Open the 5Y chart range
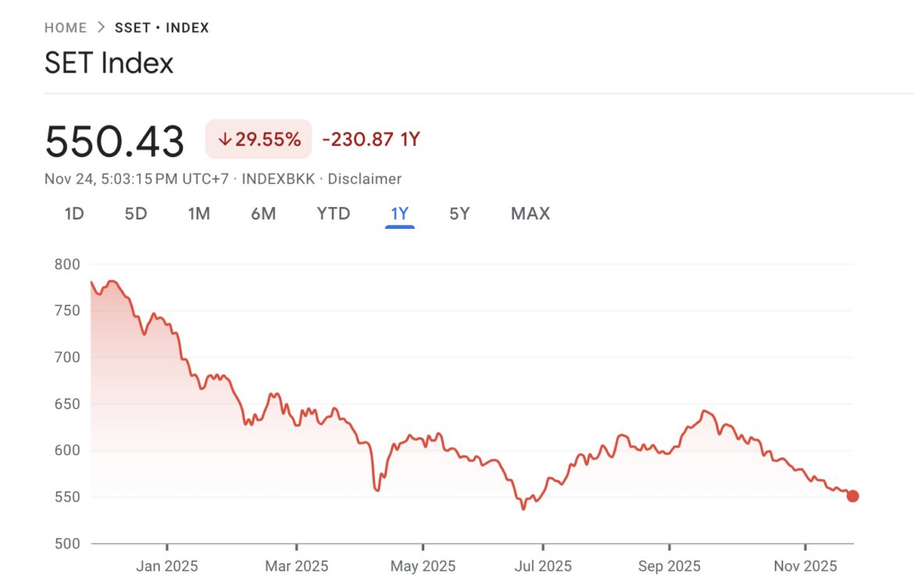 (x=459, y=214)
